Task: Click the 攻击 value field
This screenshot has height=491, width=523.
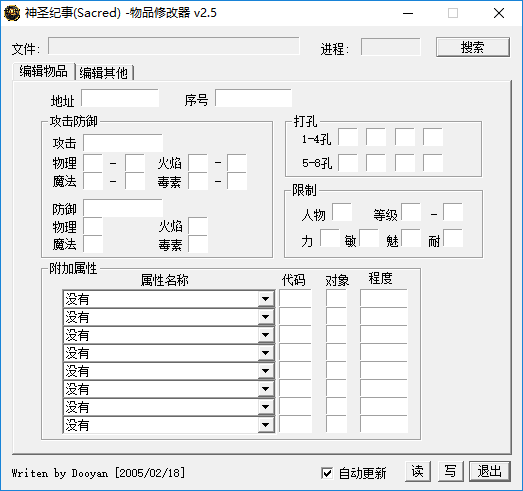Action: (123, 143)
